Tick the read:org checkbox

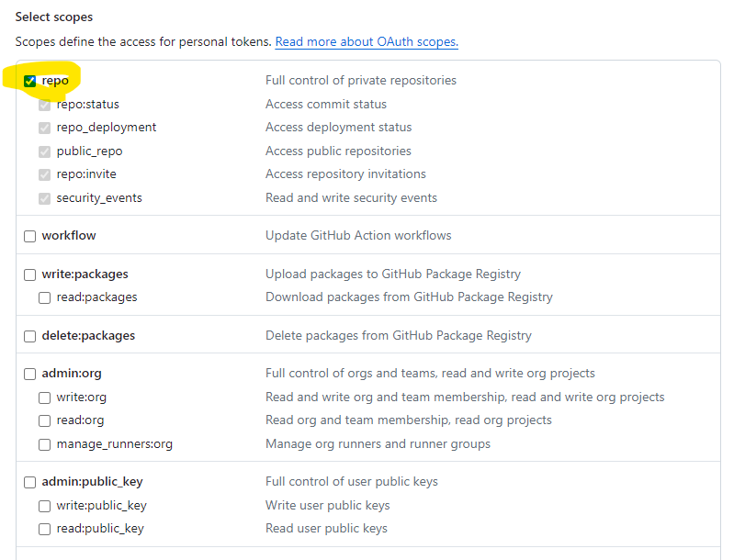click(45, 420)
